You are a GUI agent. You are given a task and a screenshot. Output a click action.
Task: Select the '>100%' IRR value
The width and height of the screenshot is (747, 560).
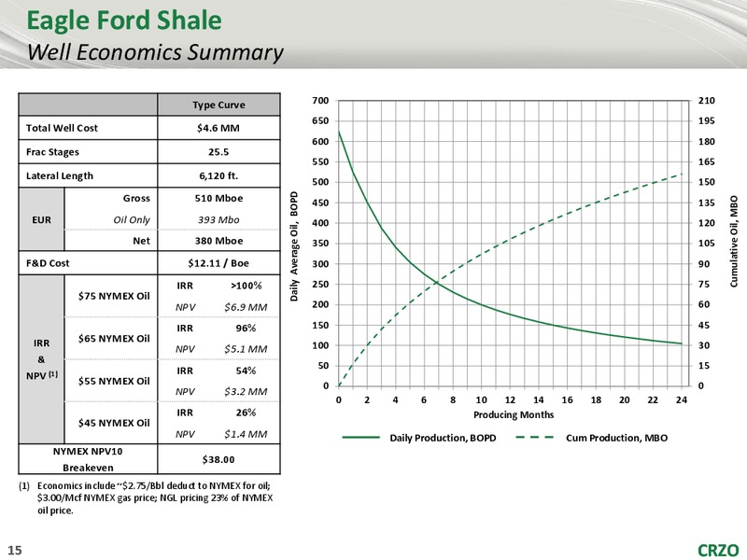coord(247,286)
